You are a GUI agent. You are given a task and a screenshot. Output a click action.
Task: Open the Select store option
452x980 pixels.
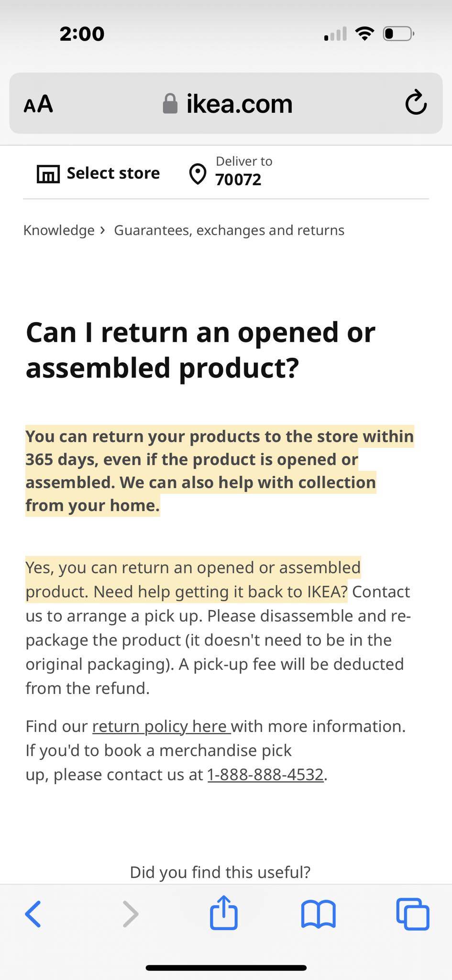click(x=99, y=173)
